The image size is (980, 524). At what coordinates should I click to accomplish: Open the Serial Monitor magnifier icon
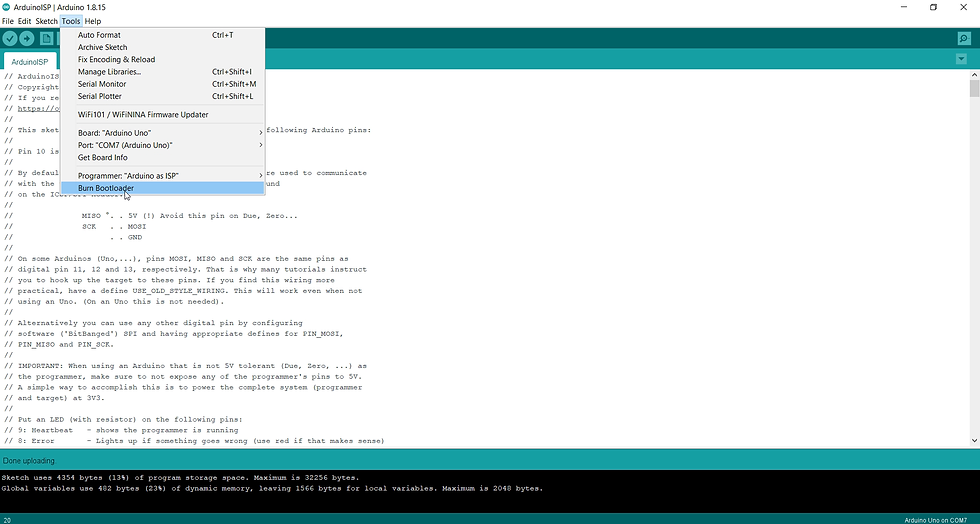964,39
